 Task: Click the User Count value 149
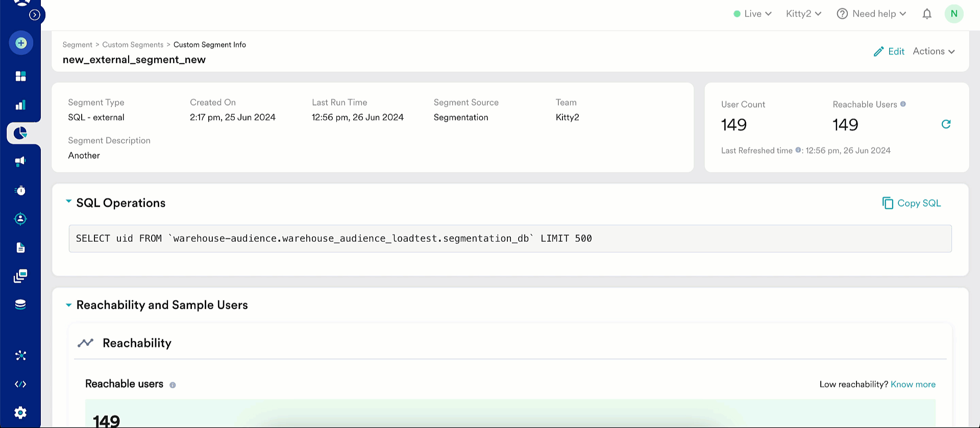click(x=734, y=125)
